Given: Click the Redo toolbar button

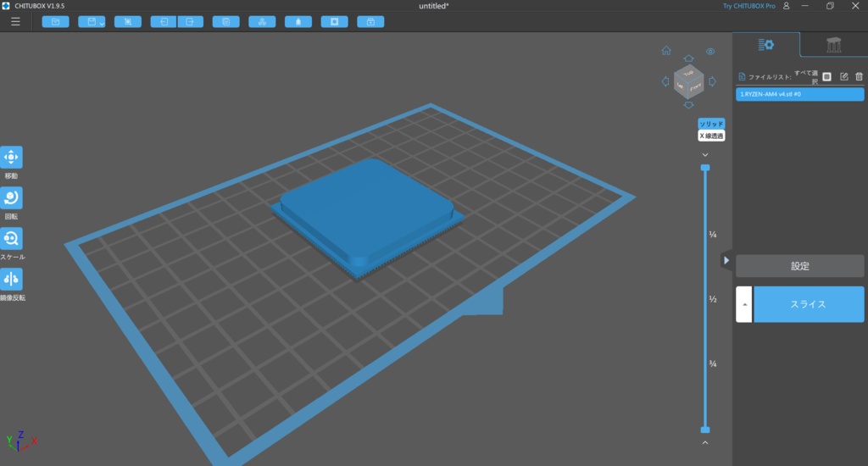Looking at the screenshot, I should tap(191, 21).
